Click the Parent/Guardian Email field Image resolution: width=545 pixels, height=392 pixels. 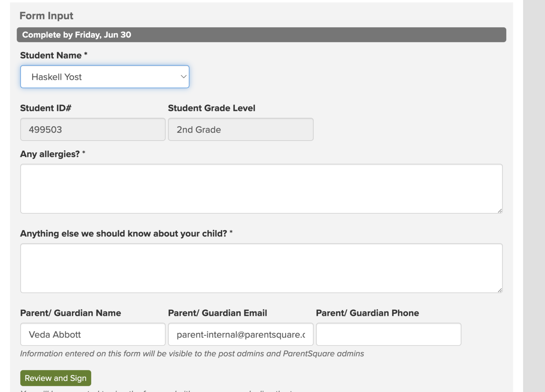[240, 334]
